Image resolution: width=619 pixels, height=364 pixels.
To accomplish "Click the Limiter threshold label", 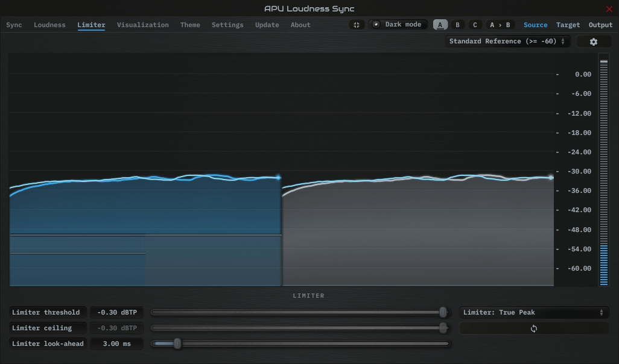I will click(x=48, y=312).
